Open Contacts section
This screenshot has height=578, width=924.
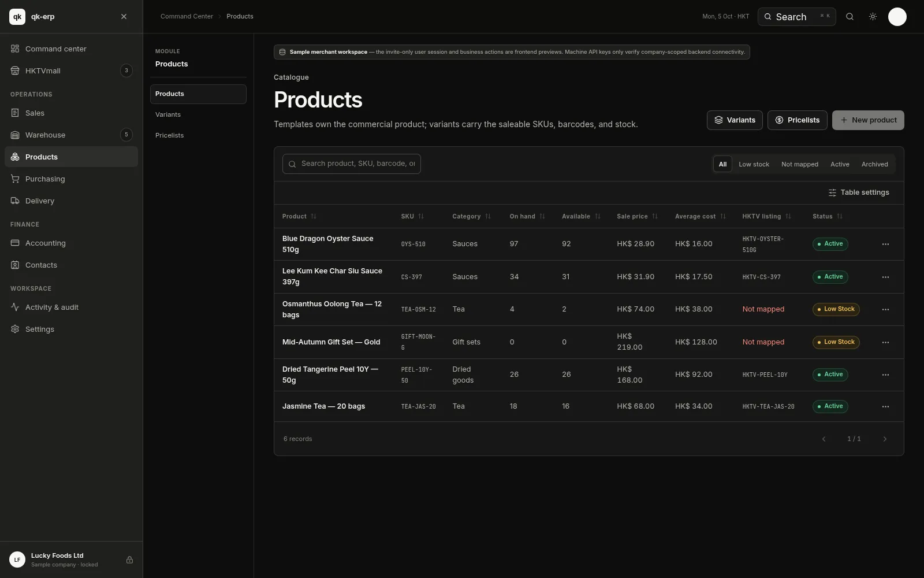[71, 265]
